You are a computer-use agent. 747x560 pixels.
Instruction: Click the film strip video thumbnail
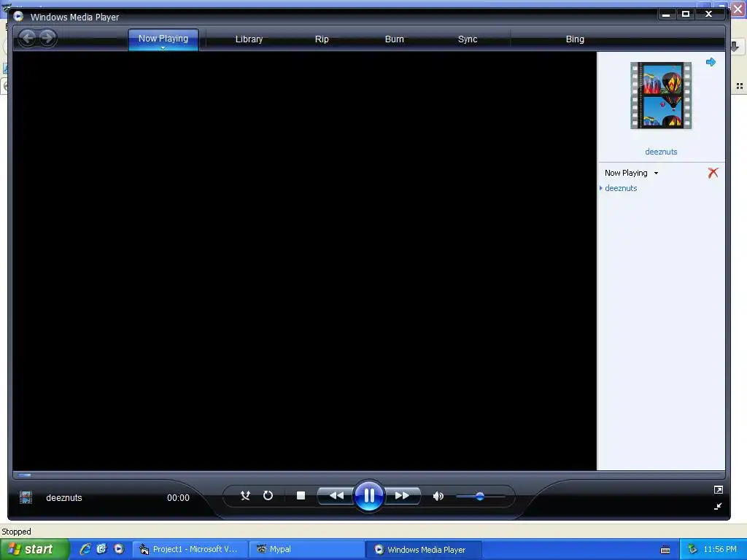[x=661, y=96]
